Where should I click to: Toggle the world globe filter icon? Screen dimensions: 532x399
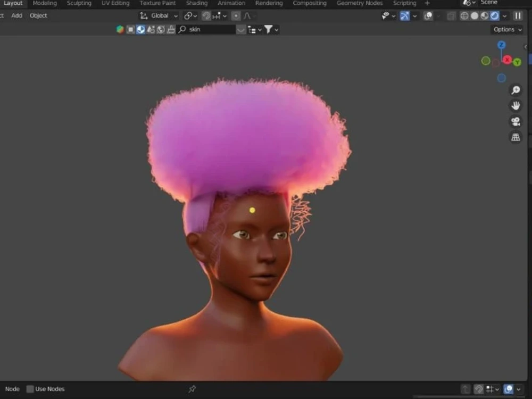(x=161, y=29)
